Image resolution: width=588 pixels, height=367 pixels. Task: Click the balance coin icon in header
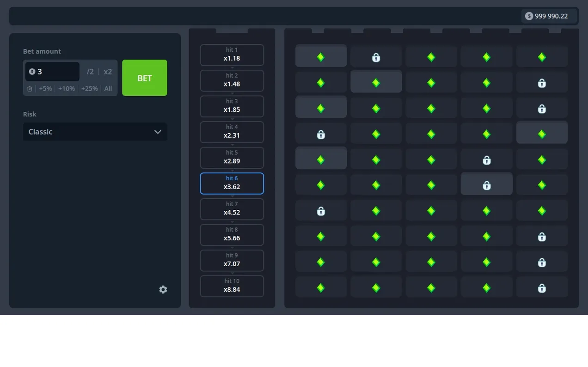coord(529,16)
